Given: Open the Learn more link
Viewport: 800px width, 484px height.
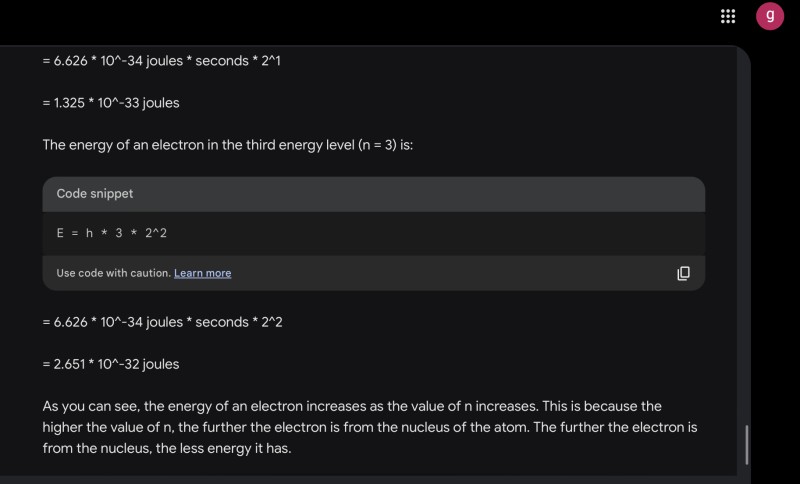Looking at the screenshot, I should click(x=202, y=273).
